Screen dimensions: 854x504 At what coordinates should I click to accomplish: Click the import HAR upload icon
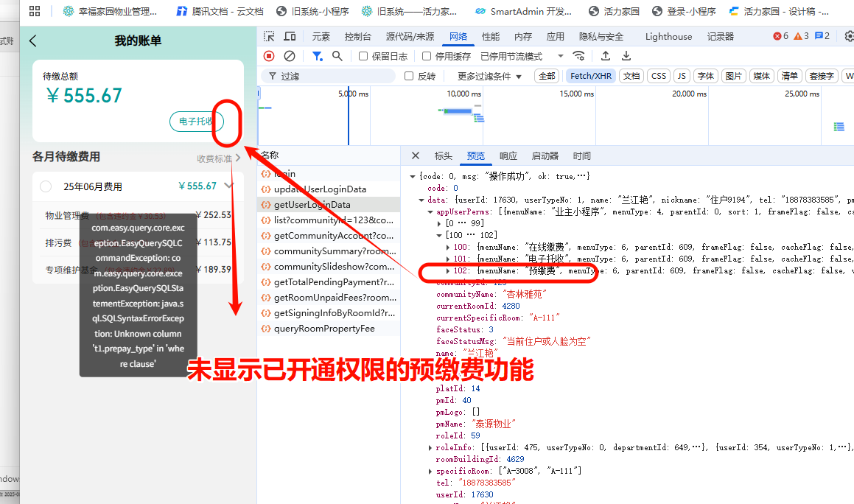(x=606, y=56)
